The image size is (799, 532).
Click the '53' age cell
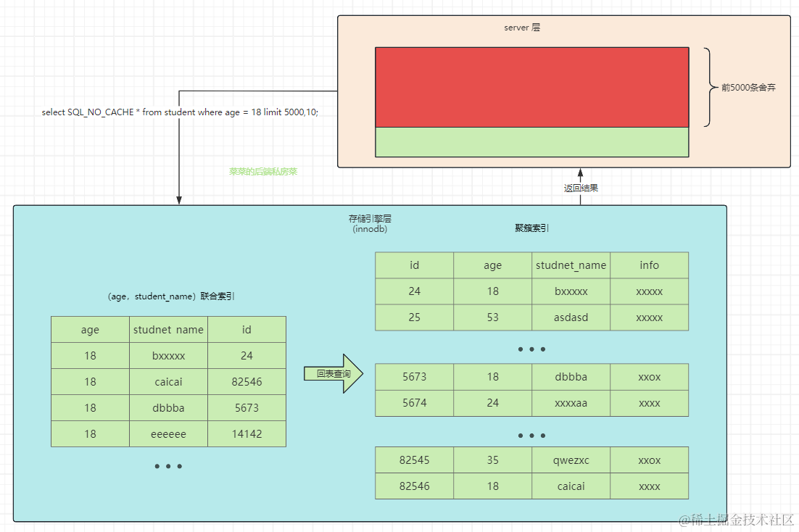click(x=493, y=317)
